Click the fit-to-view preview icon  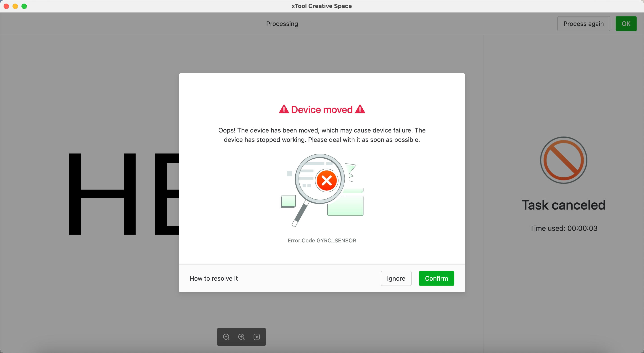coord(257,337)
